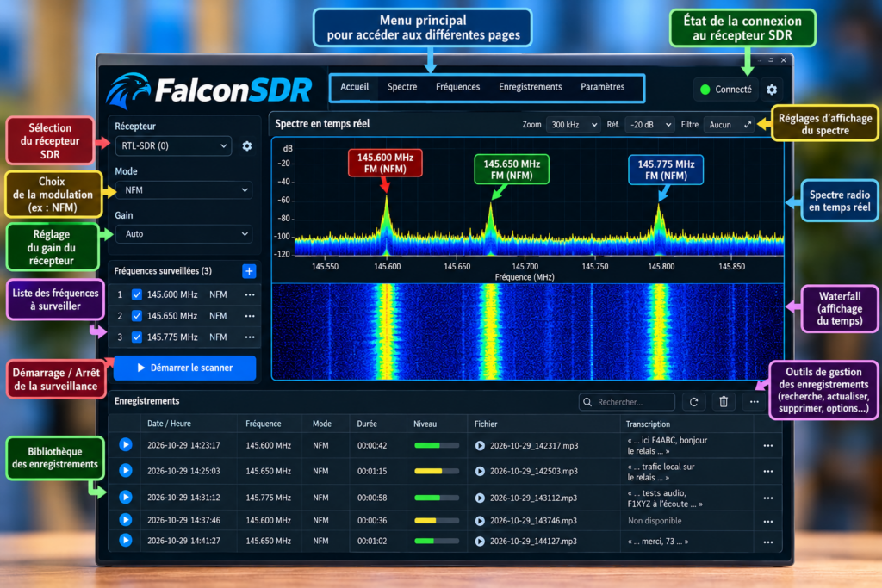The height and width of the screenshot is (588, 882).
Task: Click the Connecté status indicator
Action: click(x=725, y=90)
